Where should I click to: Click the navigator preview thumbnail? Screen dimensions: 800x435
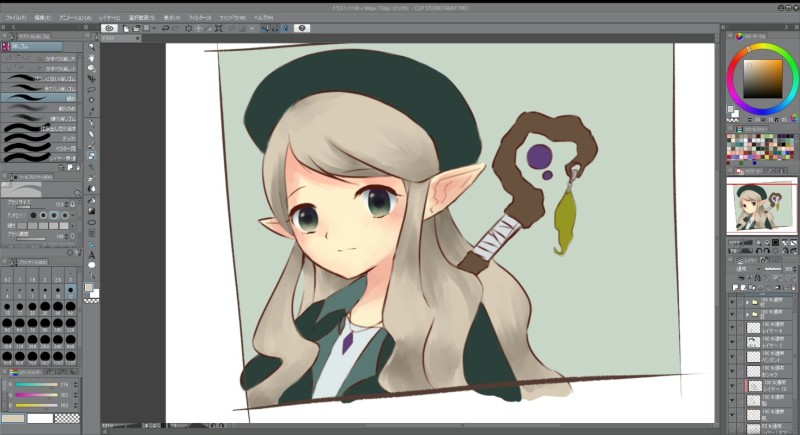tap(762, 206)
